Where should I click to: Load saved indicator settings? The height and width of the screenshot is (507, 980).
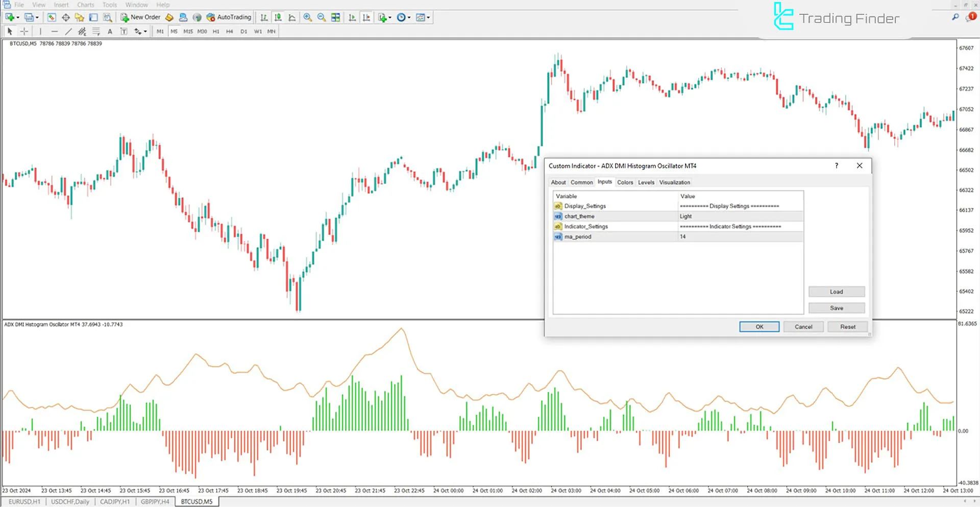(836, 291)
